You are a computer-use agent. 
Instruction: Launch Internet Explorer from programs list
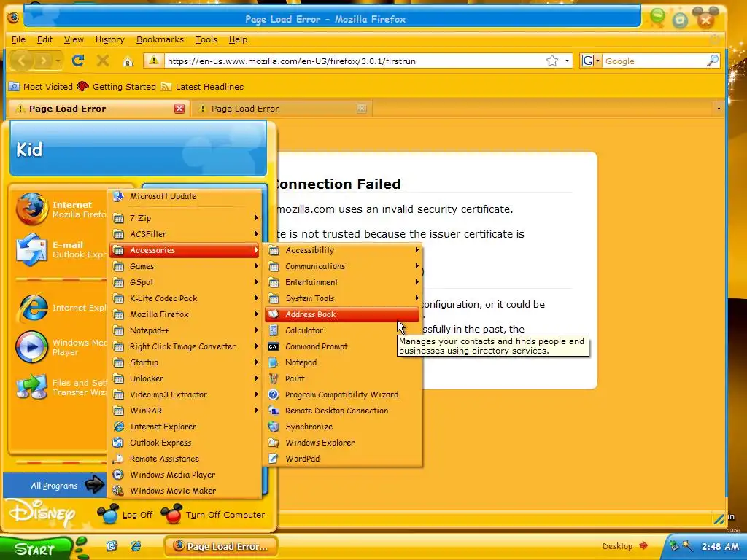[x=185, y=427]
